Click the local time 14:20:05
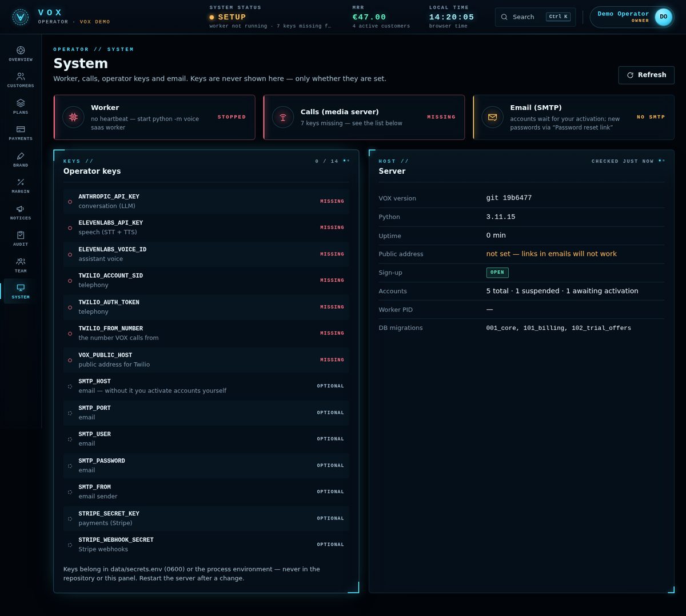This screenshot has height=616, width=686. tap(452, 17)
